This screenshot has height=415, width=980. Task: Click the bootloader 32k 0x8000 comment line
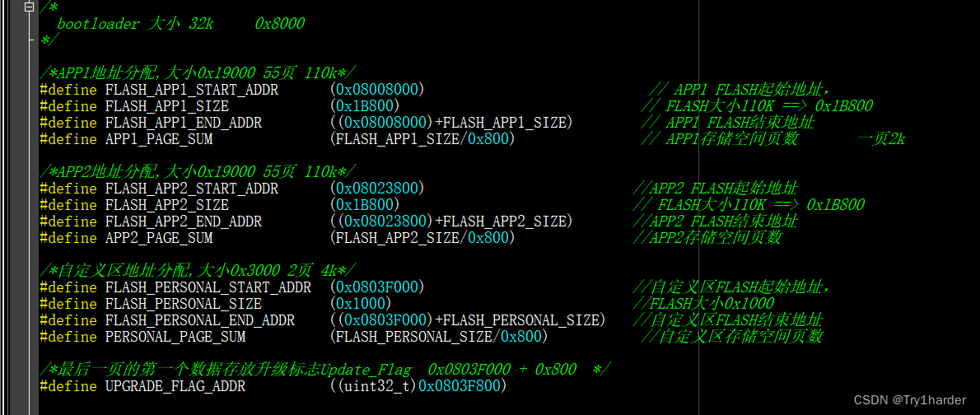click(180, 24)
